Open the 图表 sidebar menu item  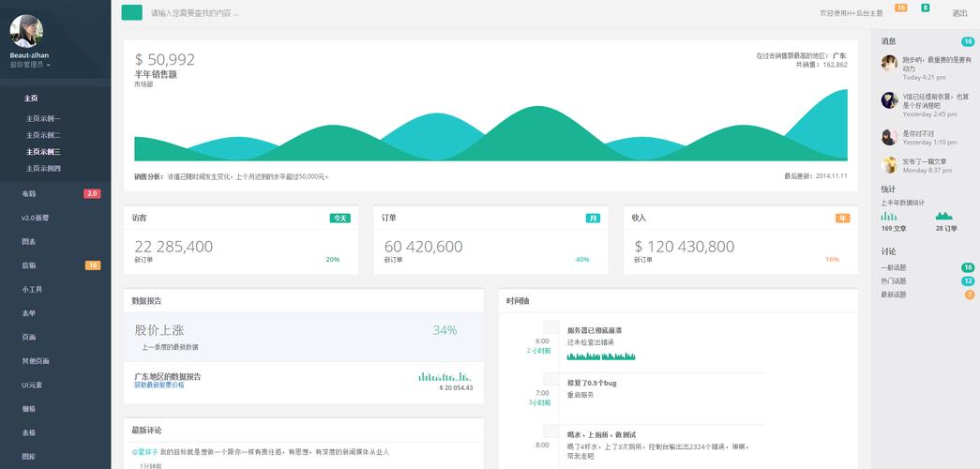(30, 241)
